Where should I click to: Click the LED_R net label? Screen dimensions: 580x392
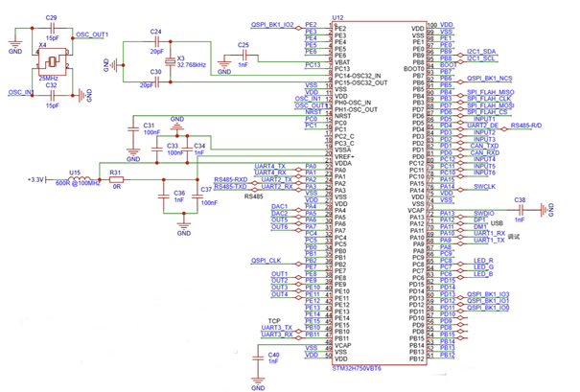pos(483,261)
